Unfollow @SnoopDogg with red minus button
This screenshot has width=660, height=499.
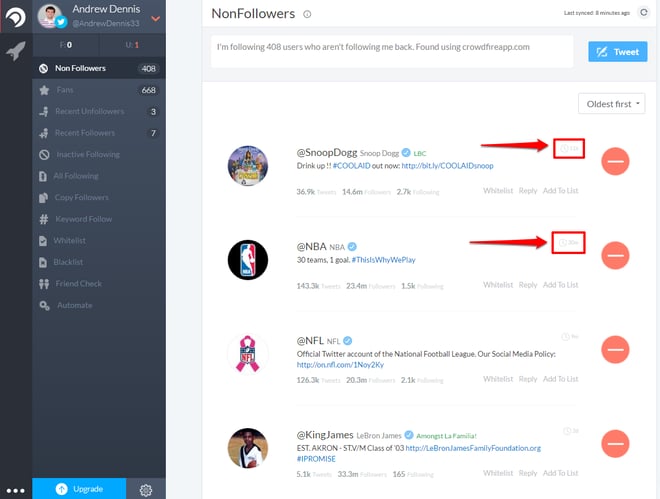[x=615, y=161]
